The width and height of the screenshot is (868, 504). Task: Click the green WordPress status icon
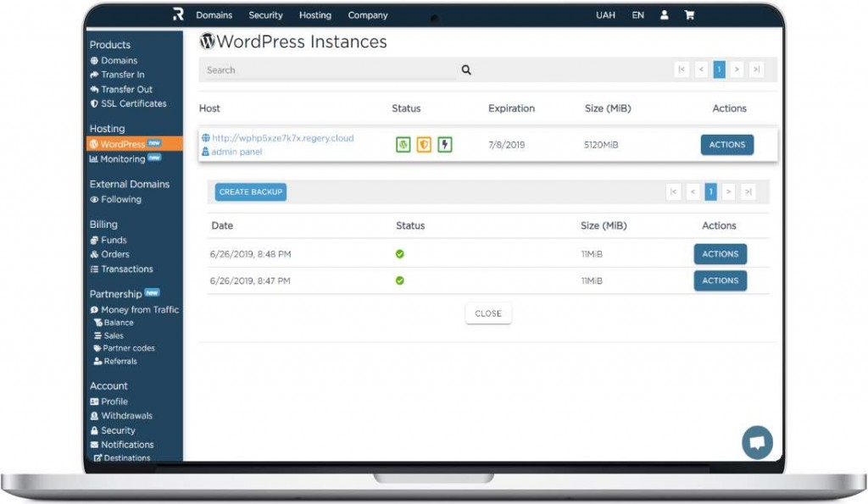tap(403, 144)
